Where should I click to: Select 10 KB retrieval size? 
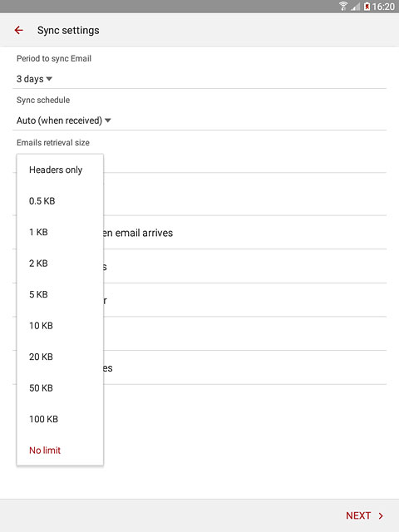pyautogui.click(x=60, y=326)
